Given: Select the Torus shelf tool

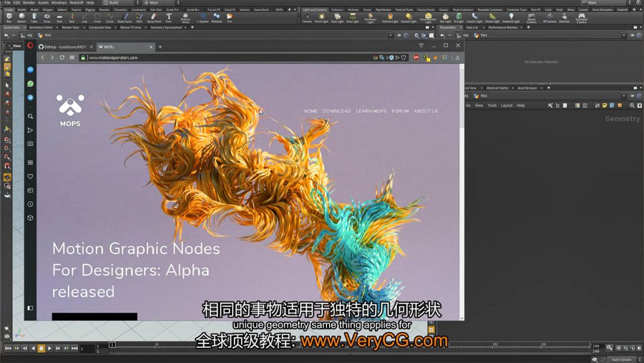Looking at the screenshot, I should tap(47, 18).
